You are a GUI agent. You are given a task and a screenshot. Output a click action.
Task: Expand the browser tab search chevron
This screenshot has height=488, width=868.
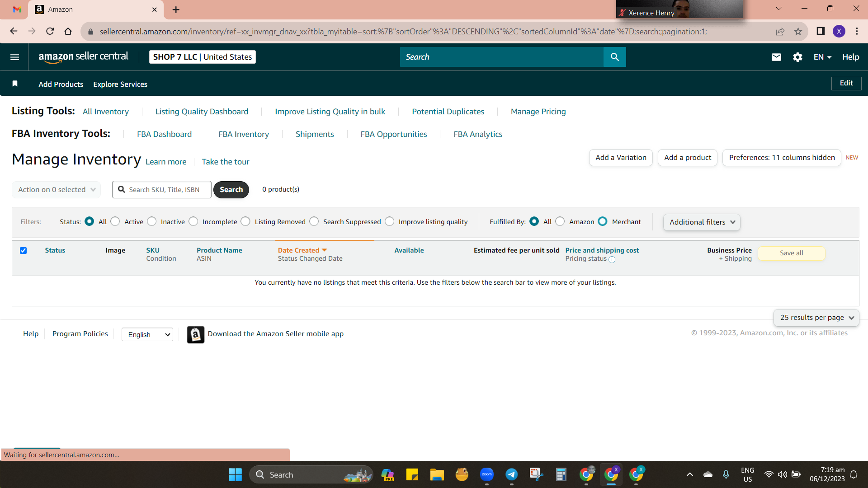[x=778, y=9]
